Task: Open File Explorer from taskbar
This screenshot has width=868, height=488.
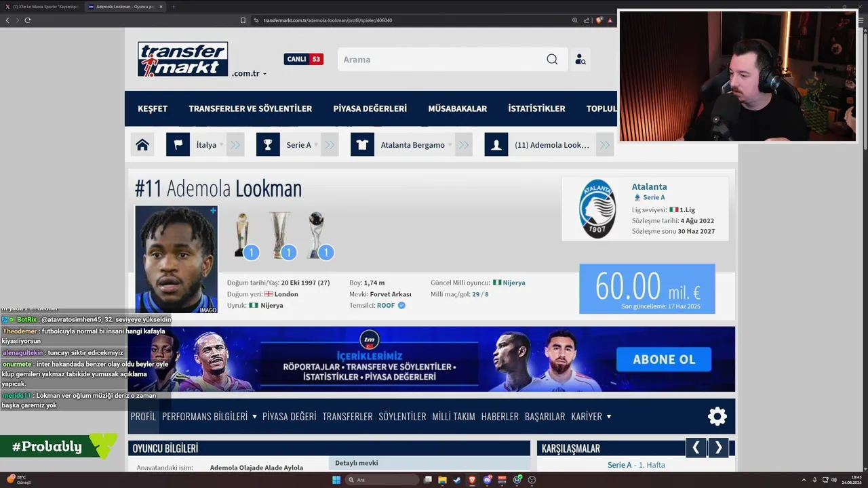Action: click(x=442, y=480)
